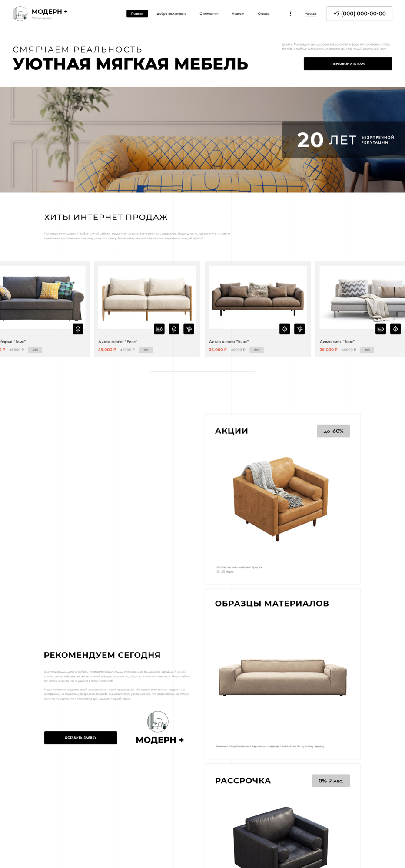Click the SALE icon on "Тинс" sofa card
This screenshot has width=405, height=868.
(381, 329)
